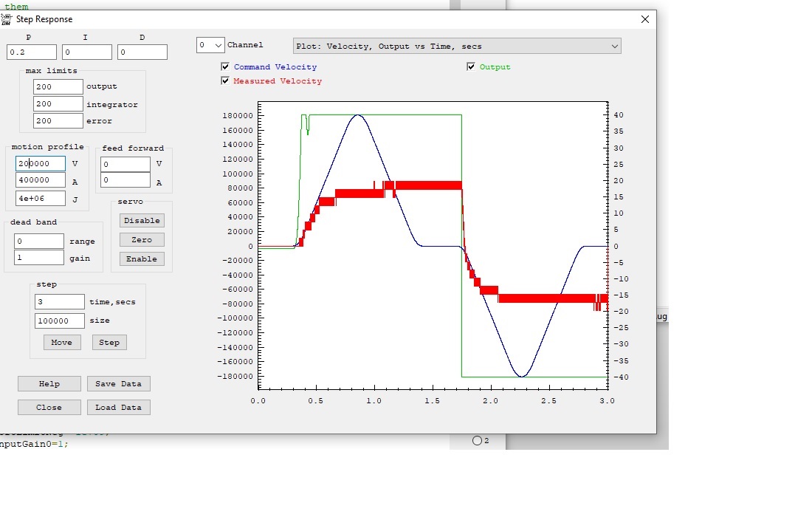Toggle the Command Velocity checkbox
The image size is (812, 517).
[x=225, y=67]
